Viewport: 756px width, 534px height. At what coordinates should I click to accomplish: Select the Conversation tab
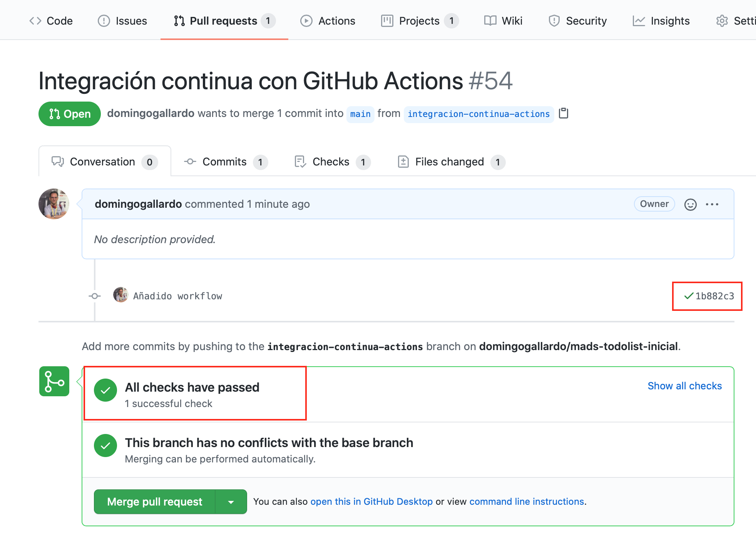tap(105, 162)
